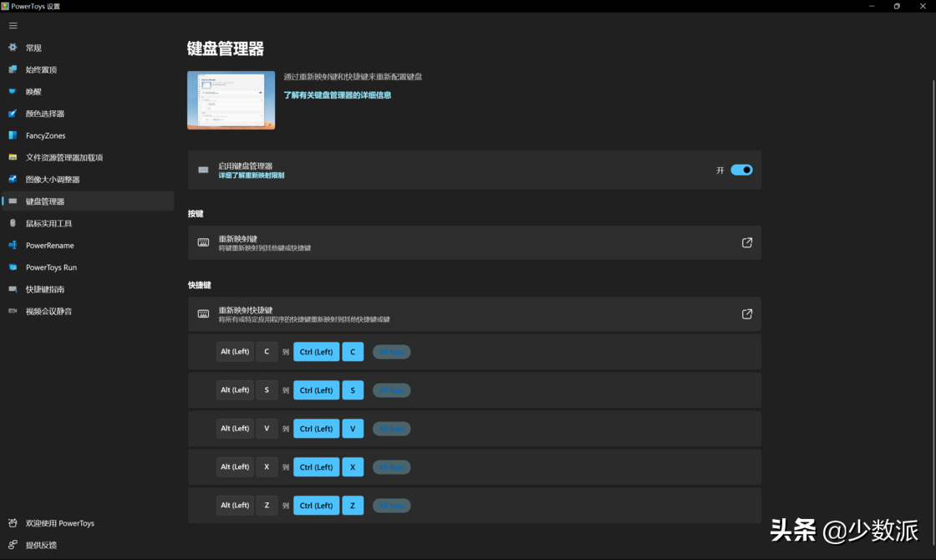Click the All Apps badge on Alt+C shortcut row
Screen dimensions: 936x560
click(391, 352)
